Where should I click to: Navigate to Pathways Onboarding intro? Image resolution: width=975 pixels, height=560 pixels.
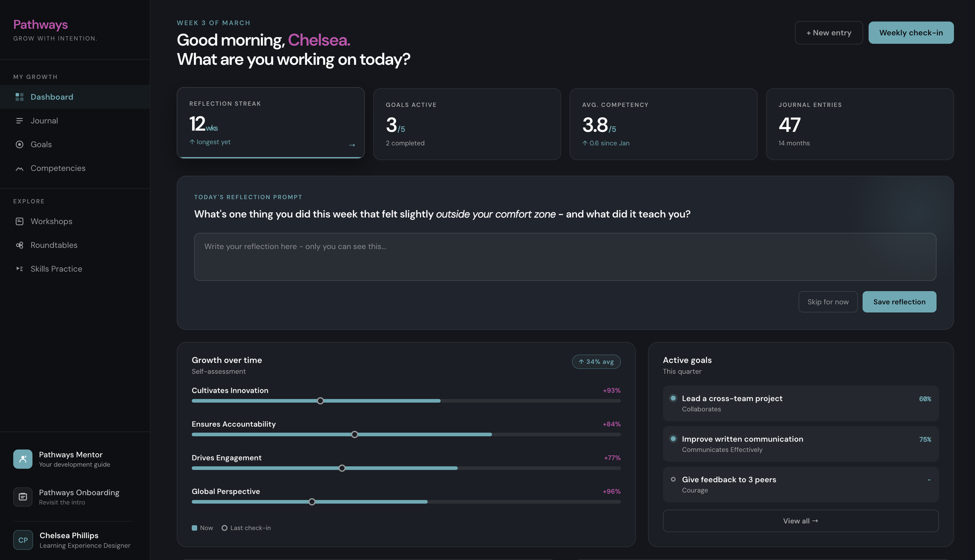pyautogui.click(x=79, y=496)
